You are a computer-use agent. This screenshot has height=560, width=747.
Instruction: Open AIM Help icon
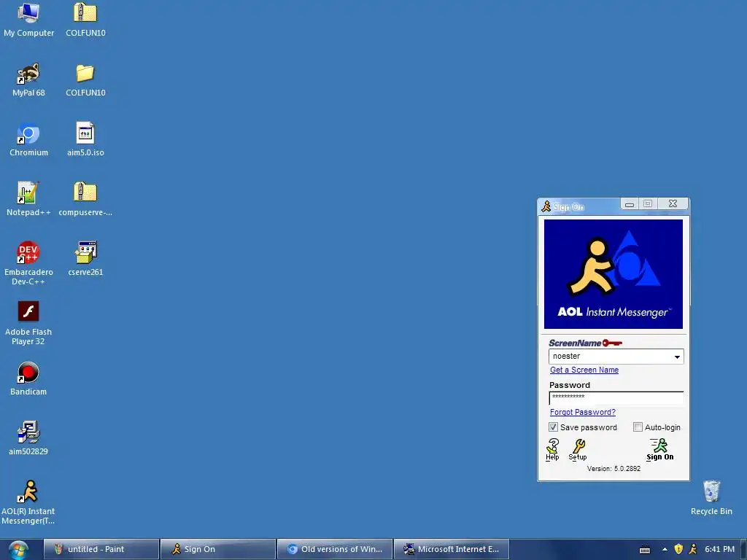point(553,449)
